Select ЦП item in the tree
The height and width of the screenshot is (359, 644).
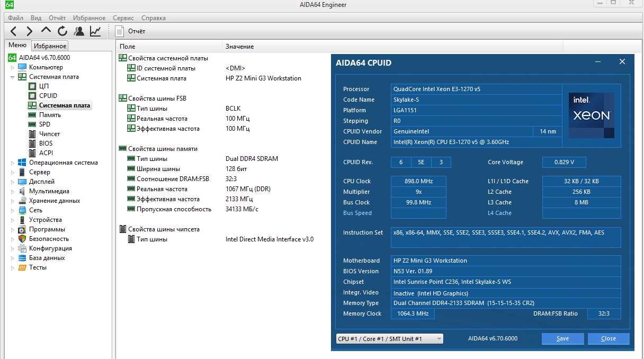(x=44, y=86)
